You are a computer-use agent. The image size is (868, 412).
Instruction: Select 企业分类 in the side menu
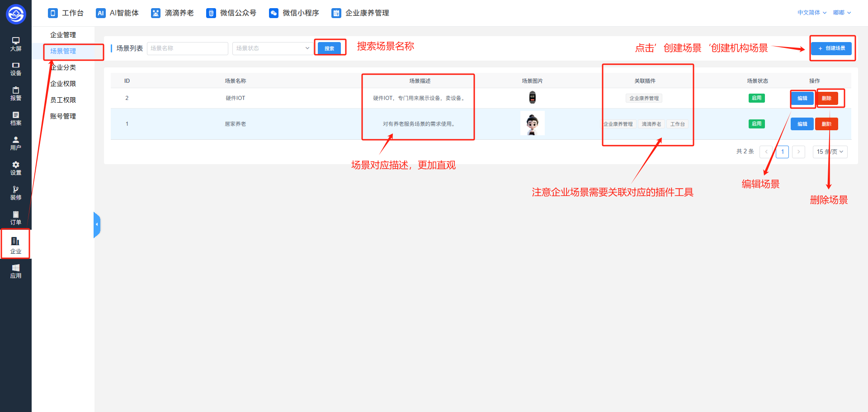pos(63,67)
